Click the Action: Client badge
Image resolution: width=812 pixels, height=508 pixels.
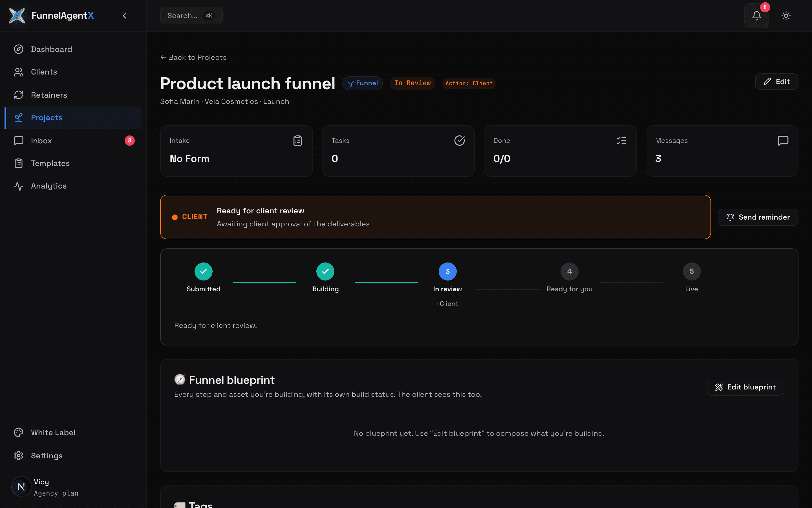(x=469, y=83)
